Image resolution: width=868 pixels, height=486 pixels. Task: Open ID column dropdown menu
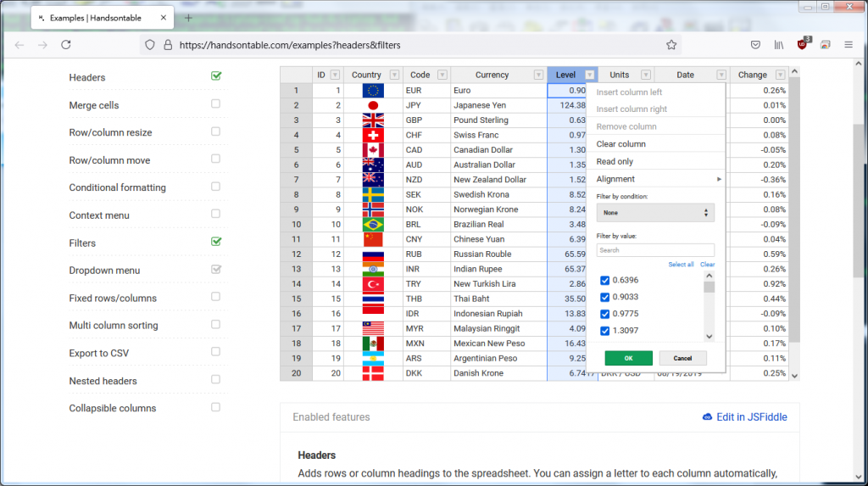(335, 75)
